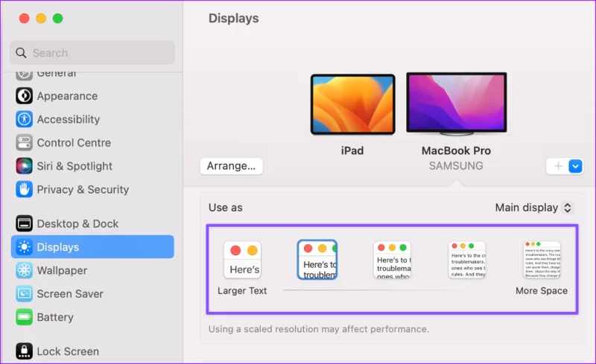Open Privacy & Security pane
Screen dimensions: 596x364
pos(92,189)
